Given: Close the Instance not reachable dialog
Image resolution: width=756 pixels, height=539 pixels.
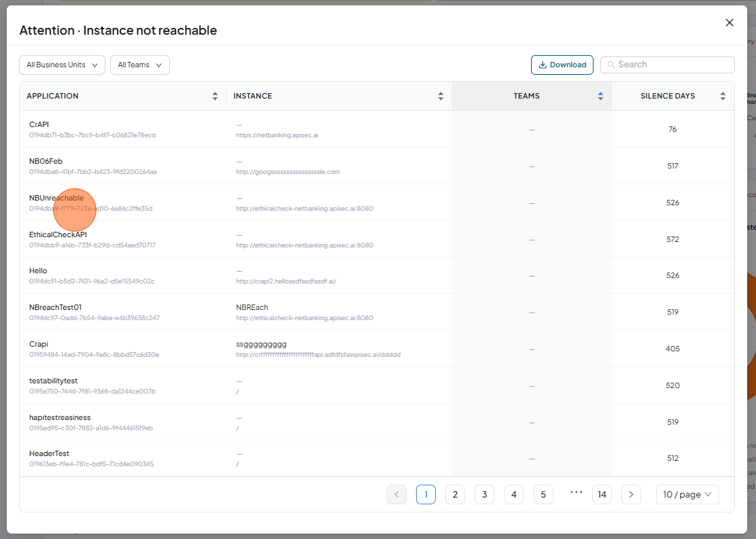Looking at the screenshot, I should click(x=729, y=22).
